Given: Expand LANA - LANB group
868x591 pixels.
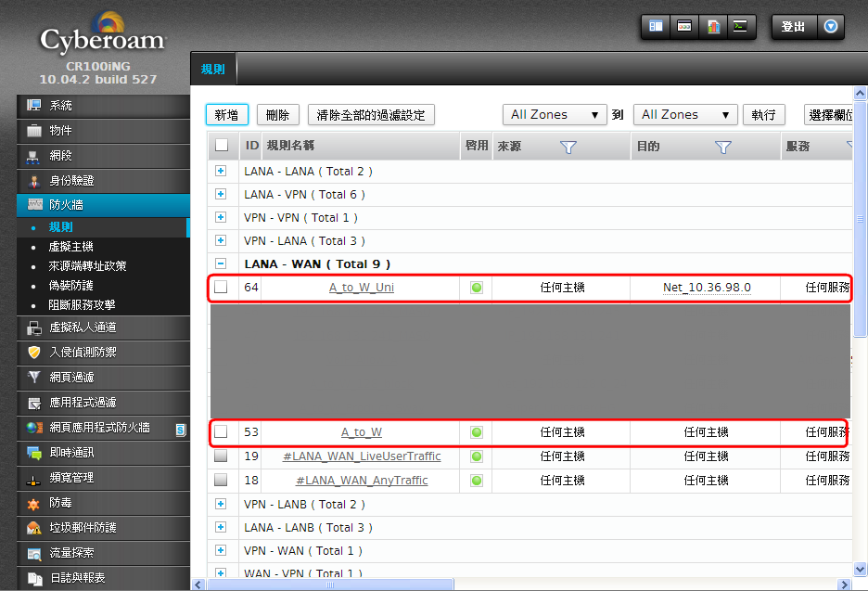Looking at the screenshot, I should 221,527.
